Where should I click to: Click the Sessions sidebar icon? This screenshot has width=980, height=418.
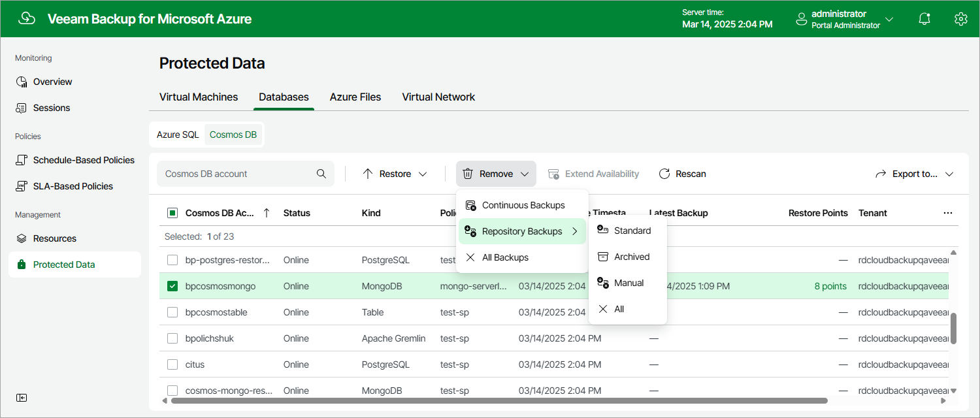[x=22, y=108]
